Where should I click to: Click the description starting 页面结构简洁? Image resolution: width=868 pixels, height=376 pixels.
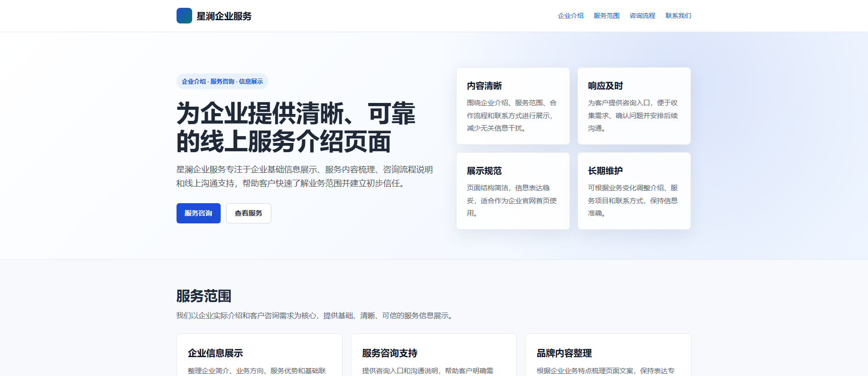[512, 200]
